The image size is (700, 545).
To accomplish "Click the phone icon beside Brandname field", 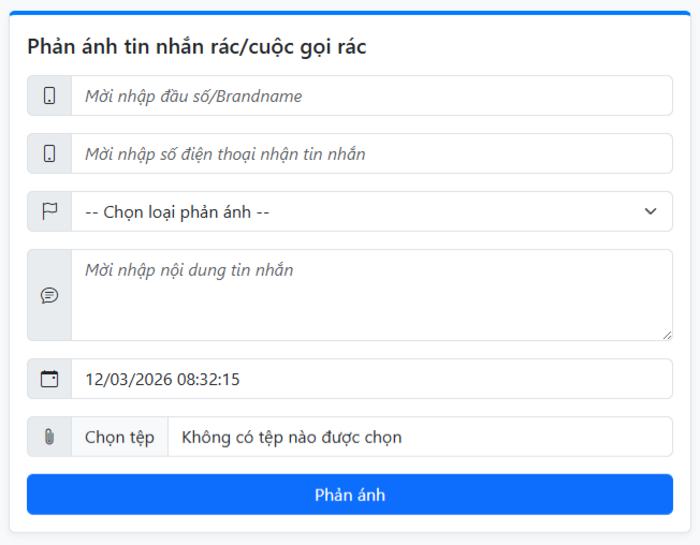I will [49, 96].
